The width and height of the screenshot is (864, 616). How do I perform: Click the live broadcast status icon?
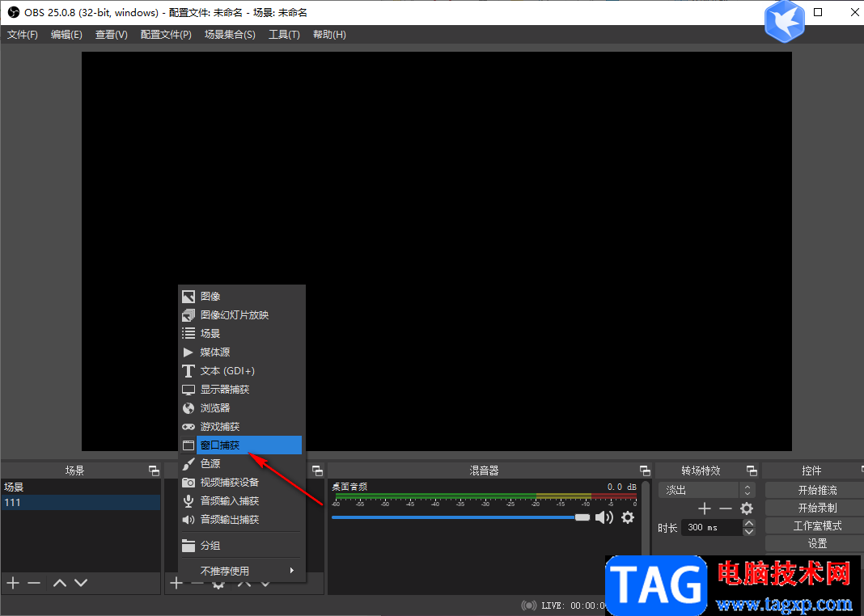pyautogui.click(x=529, y=605)
